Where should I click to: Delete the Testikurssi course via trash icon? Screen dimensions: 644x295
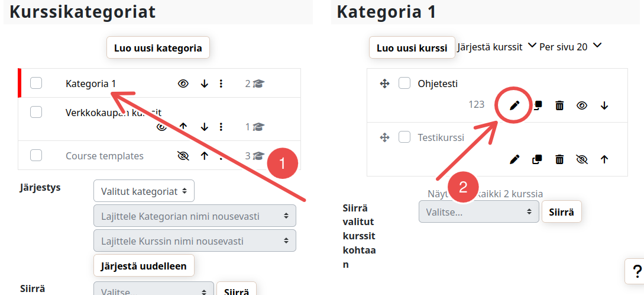(559, 159)
